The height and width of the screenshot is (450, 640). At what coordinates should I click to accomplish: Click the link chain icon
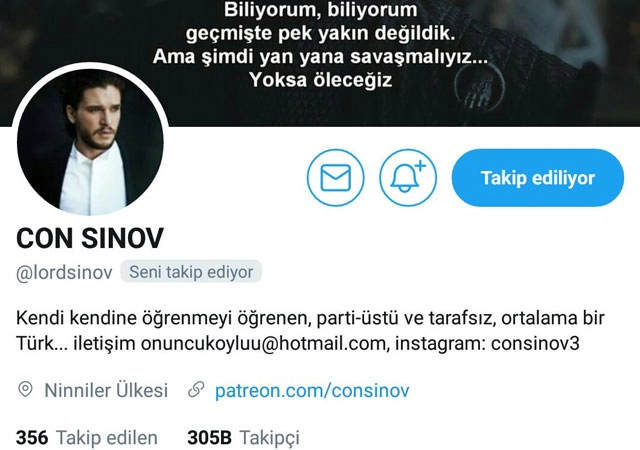click(x=196, y=390)
